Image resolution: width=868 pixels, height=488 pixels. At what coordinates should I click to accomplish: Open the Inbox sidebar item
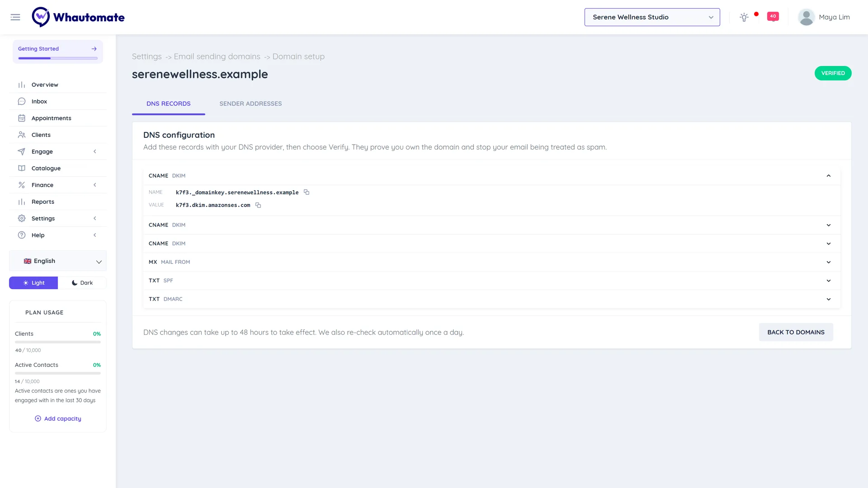[58, 101]
